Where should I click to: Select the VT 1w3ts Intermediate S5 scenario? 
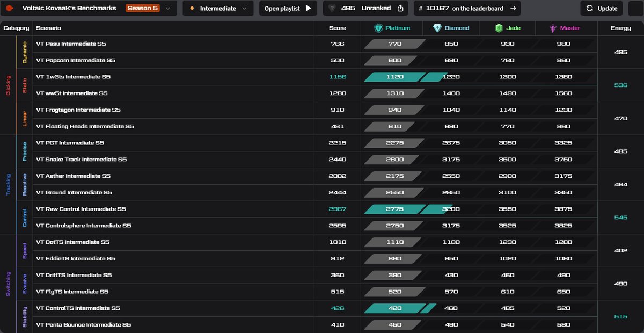coord(73,77)
